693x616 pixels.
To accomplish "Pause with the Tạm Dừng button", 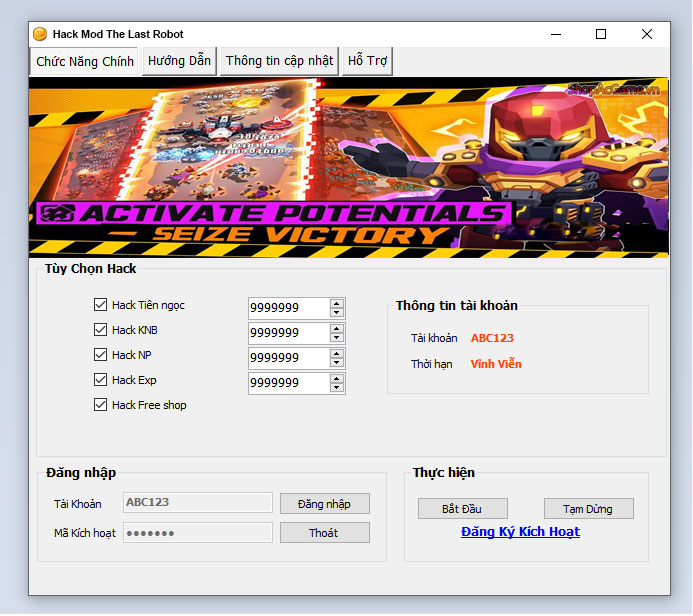I will click(x=588, y=509).
